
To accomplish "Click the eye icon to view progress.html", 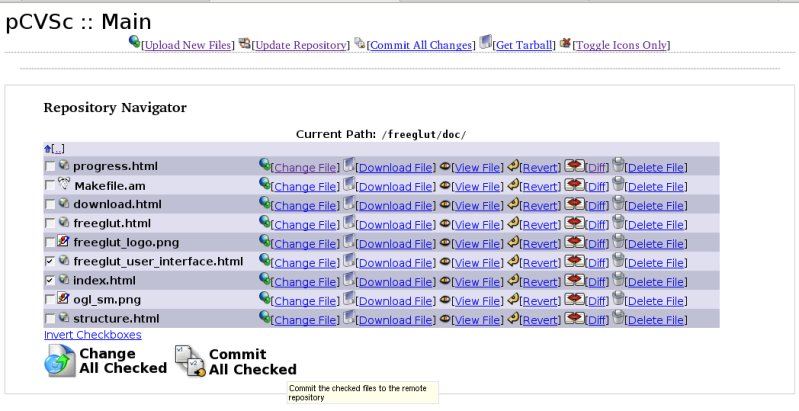I will [x=445, y=166].
